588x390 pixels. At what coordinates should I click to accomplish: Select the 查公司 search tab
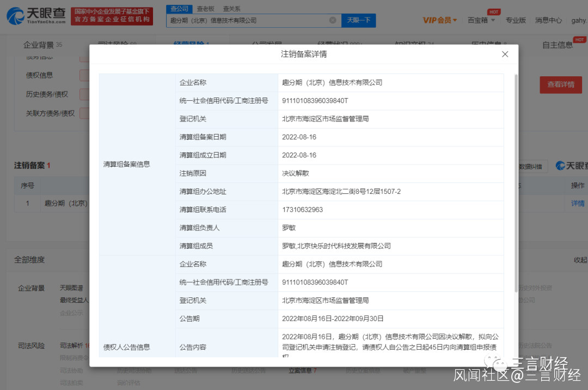pos(179,9)
